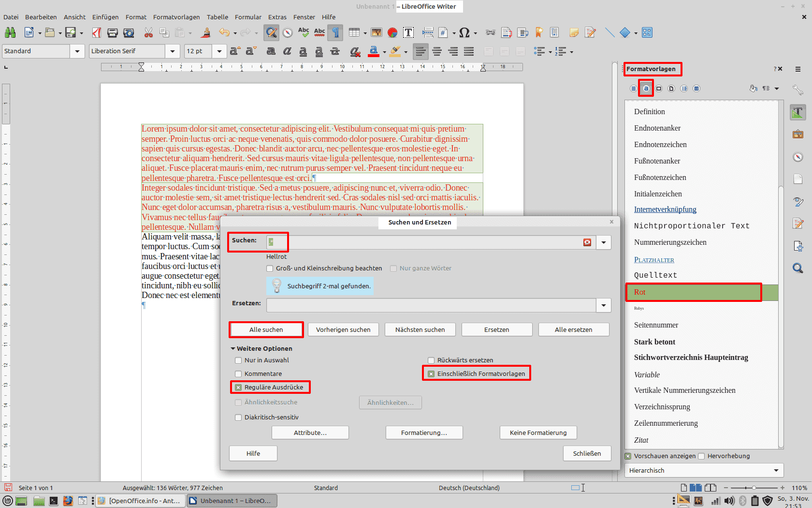The height and width of the screenshot is (508, 812).
Task: Click the Cut scissors icon
Action: click(148, 32)
